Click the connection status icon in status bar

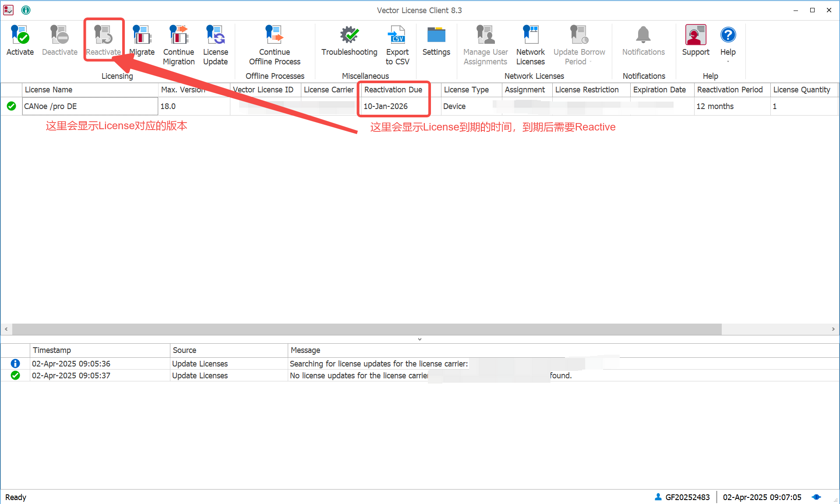816,497
